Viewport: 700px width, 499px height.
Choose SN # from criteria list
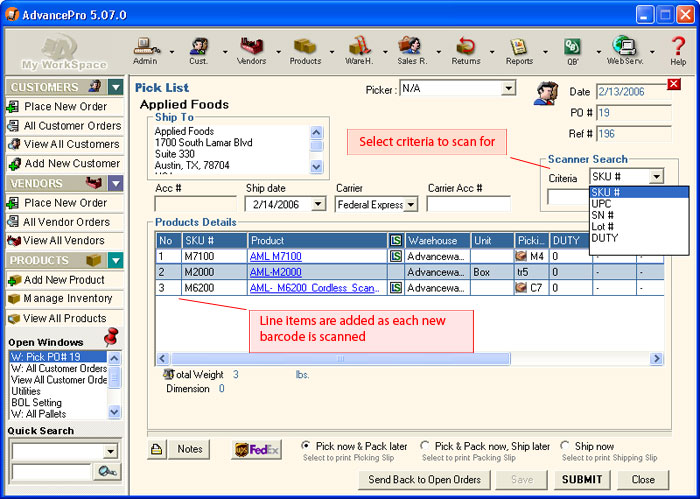[x=639, y=215]
